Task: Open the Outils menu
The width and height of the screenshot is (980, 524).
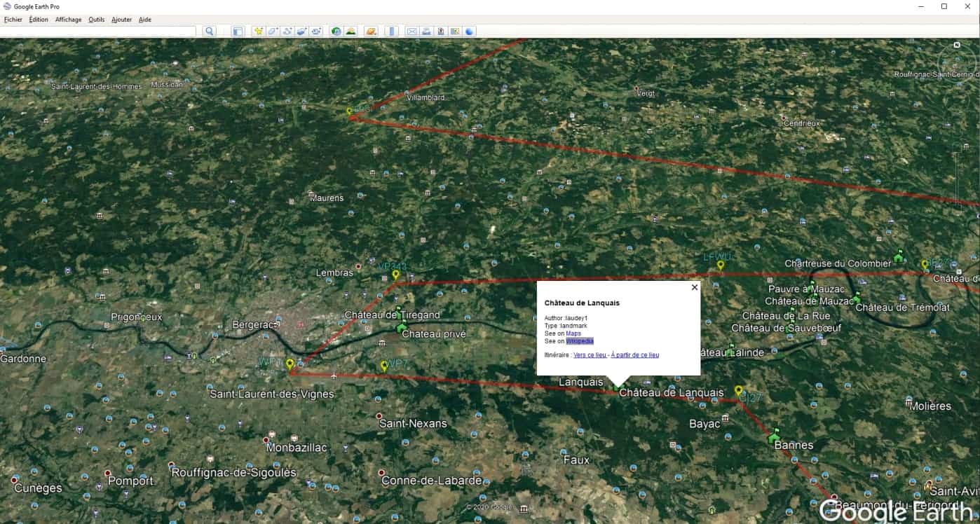Action: 96,20
